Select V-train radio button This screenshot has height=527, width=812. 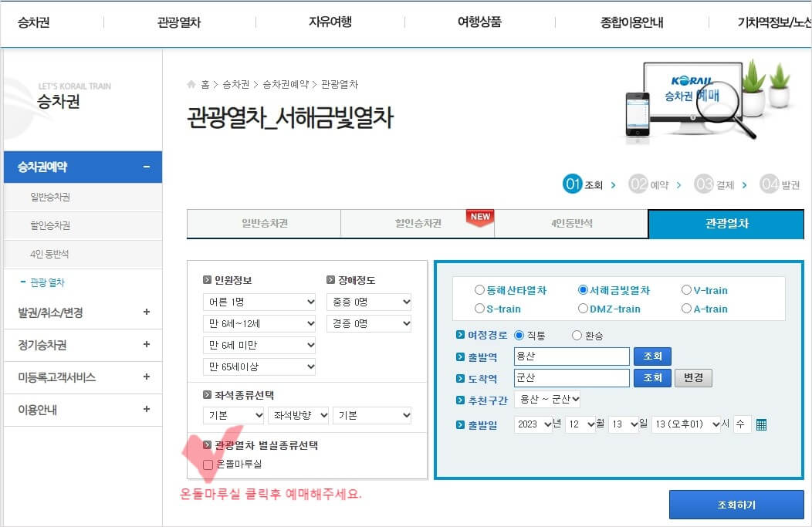(687, 290)
